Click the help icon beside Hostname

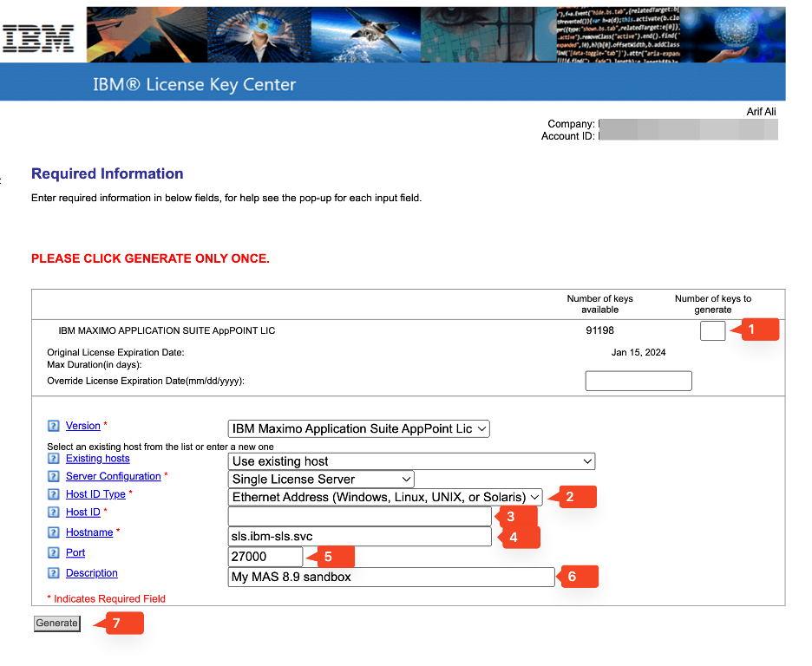click(53, 532)
